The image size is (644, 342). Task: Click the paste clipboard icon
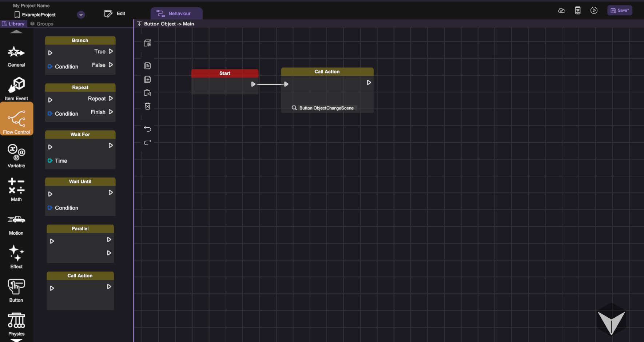(x=147, y=93)
